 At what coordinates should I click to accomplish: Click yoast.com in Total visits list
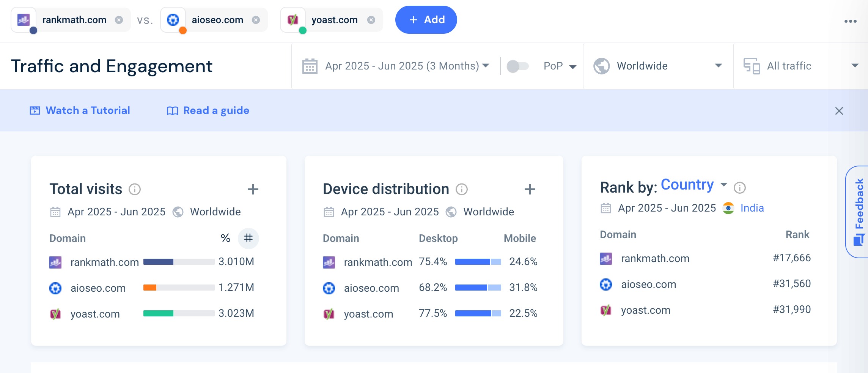95,314
